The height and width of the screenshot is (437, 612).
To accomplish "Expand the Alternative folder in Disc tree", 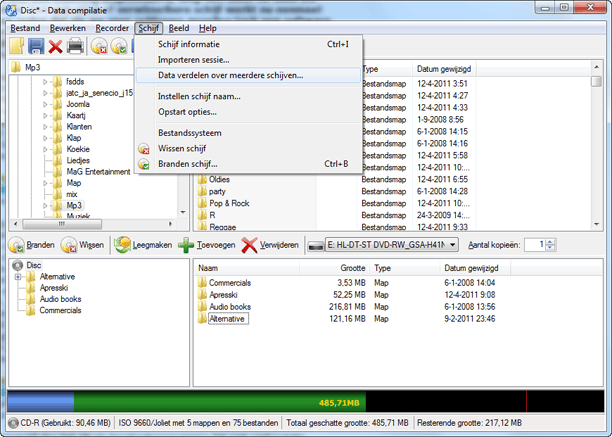I will [18, 277].
